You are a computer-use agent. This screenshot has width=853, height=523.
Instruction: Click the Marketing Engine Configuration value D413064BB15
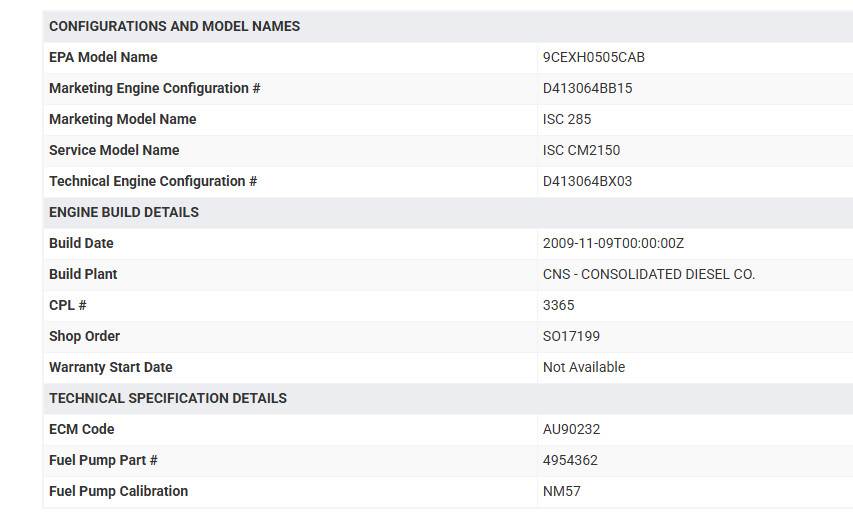click(x=588, y=88)
